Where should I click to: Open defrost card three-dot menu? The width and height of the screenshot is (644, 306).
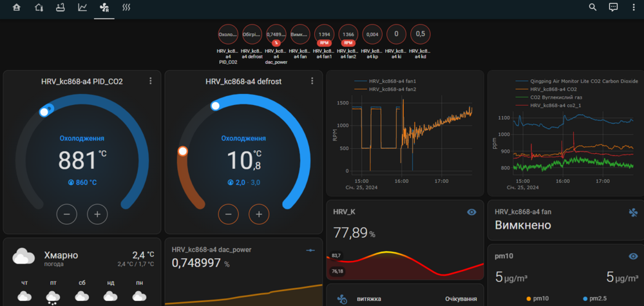[x=312, y=81]
